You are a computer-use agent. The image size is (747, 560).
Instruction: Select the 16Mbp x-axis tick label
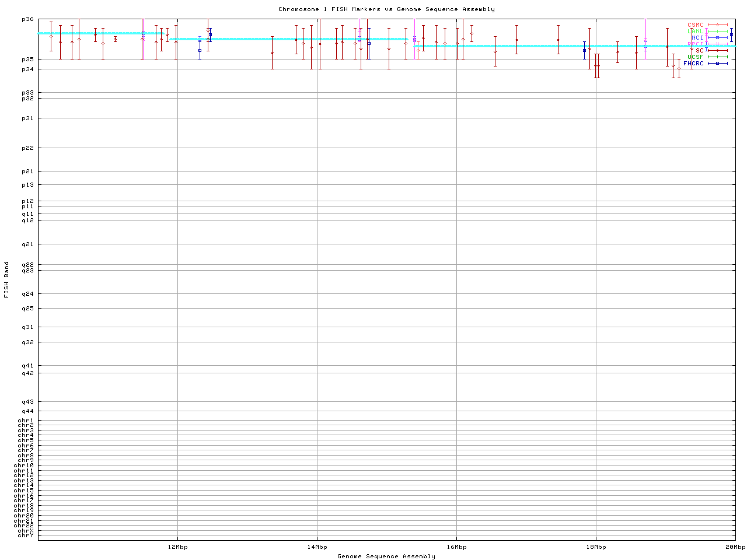click(x=456, y=547)
